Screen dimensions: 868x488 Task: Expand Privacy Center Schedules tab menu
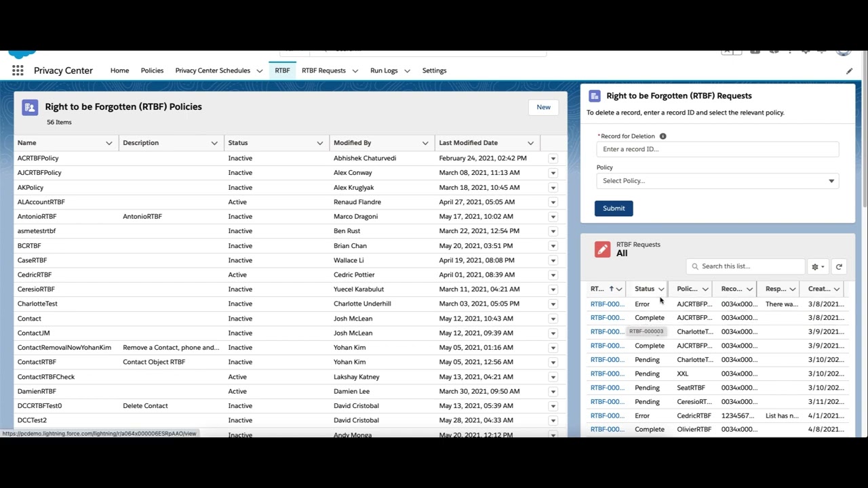click(260, 70)
